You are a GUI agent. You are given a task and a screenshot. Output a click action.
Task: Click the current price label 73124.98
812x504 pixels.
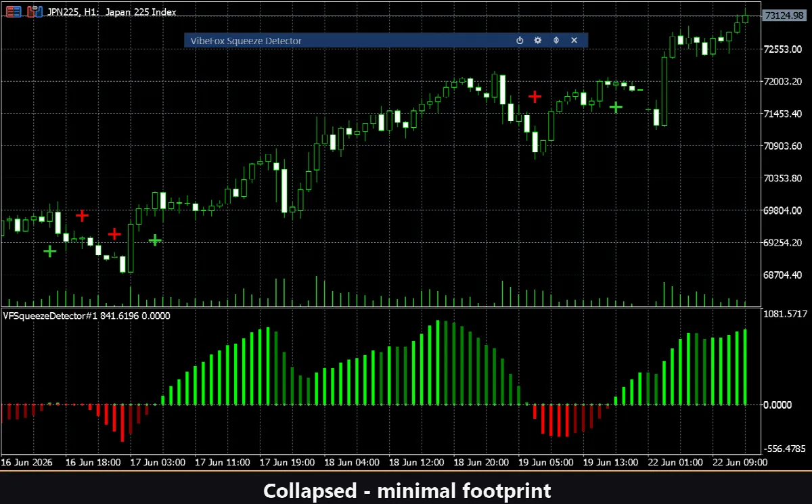[x=786, y=16]
